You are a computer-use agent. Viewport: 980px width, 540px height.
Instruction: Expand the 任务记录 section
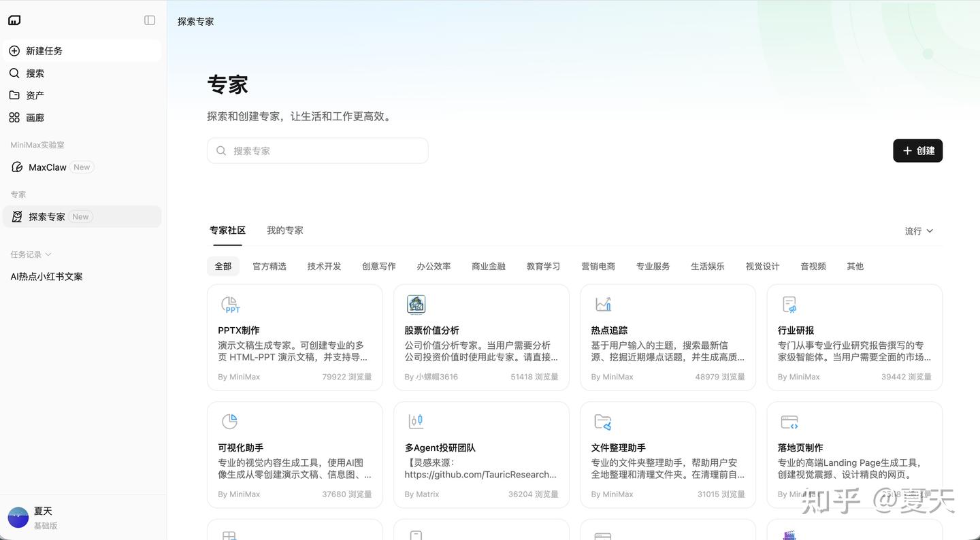[31, 254]
